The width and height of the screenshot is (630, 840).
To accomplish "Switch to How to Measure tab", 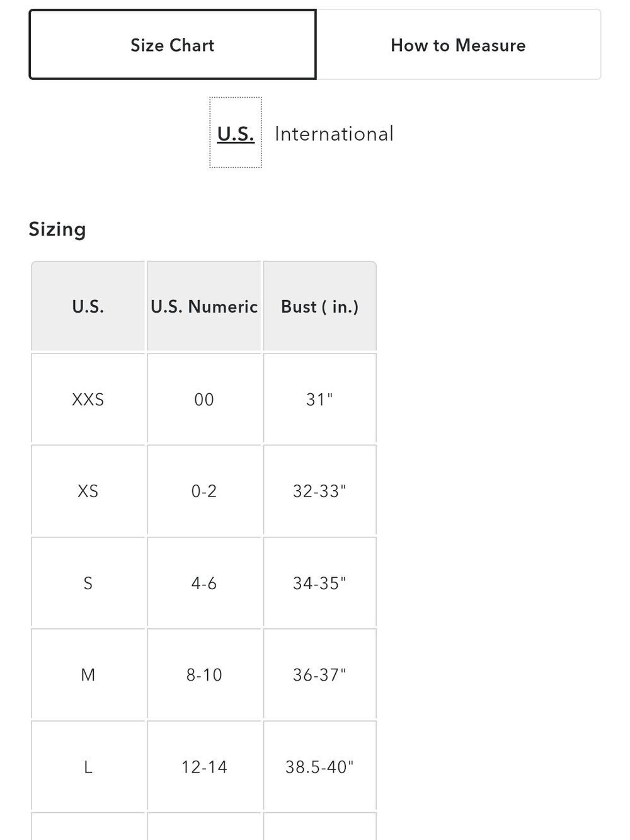I will click(x=458, y=45).
